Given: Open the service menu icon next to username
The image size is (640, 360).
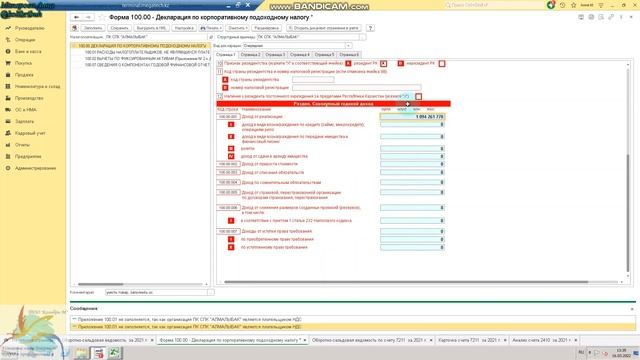Looking at the screenshot, I should (x=601, y=5).
